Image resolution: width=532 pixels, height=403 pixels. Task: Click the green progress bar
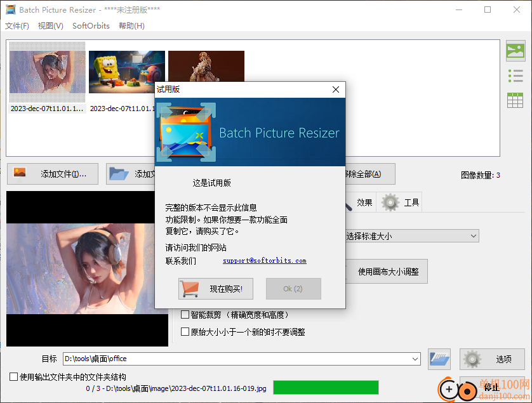point(326,387)
